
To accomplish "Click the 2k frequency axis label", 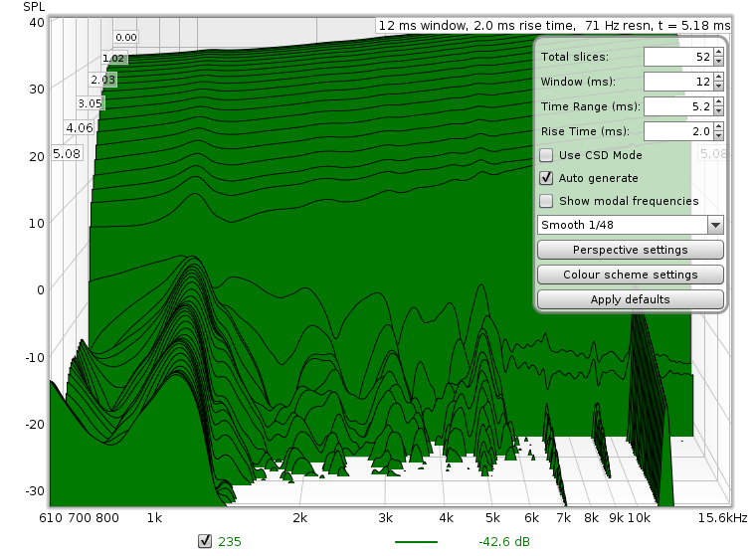I will (x=299, y=518).
